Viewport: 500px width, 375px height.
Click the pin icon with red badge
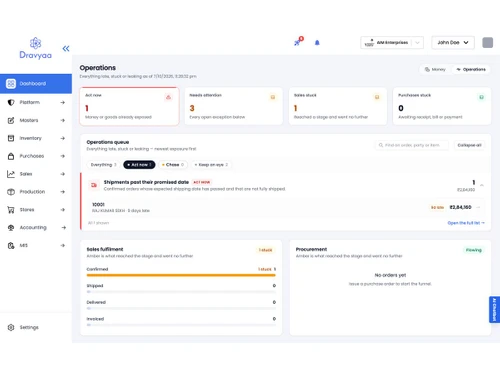tap(298, 42)
